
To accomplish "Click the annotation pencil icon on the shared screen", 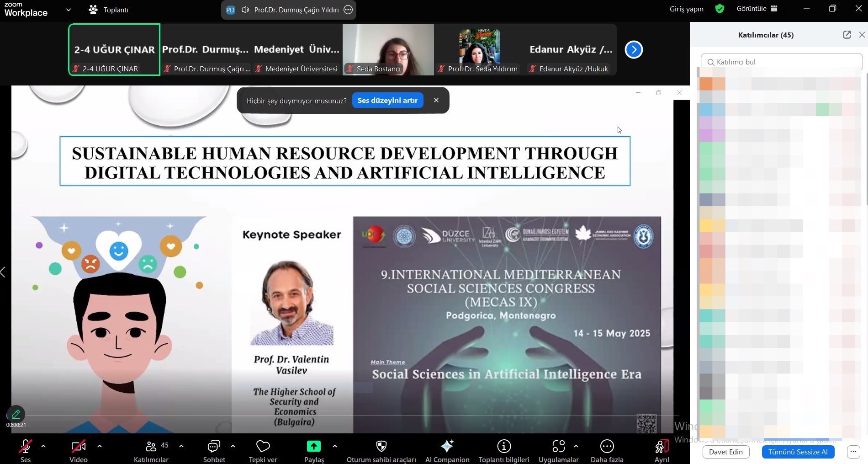I will click(16, 414).
